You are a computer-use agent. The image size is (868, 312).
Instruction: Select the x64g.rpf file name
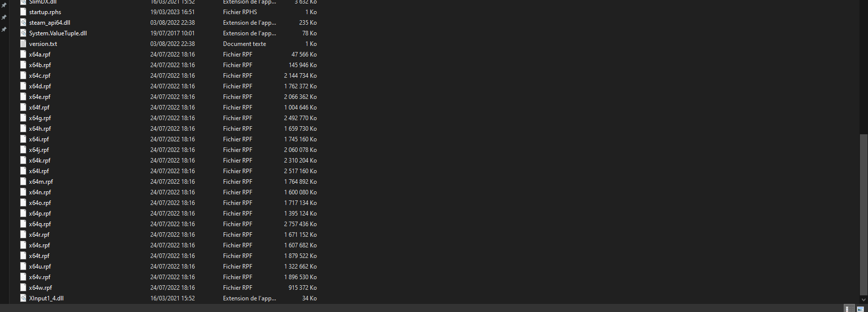point(40,118)
